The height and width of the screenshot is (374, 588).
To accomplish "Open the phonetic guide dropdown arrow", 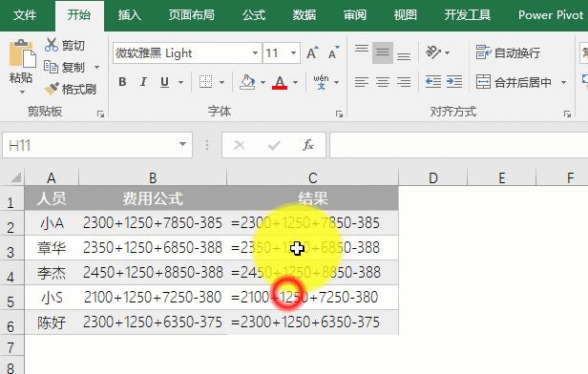I will click(336, 82).
